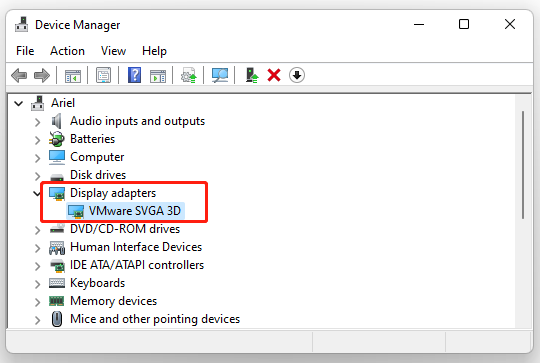Click the Mice pointing devices mouse icon
Image resolution: width=540 pixels, height=363 pixels.
57,319
